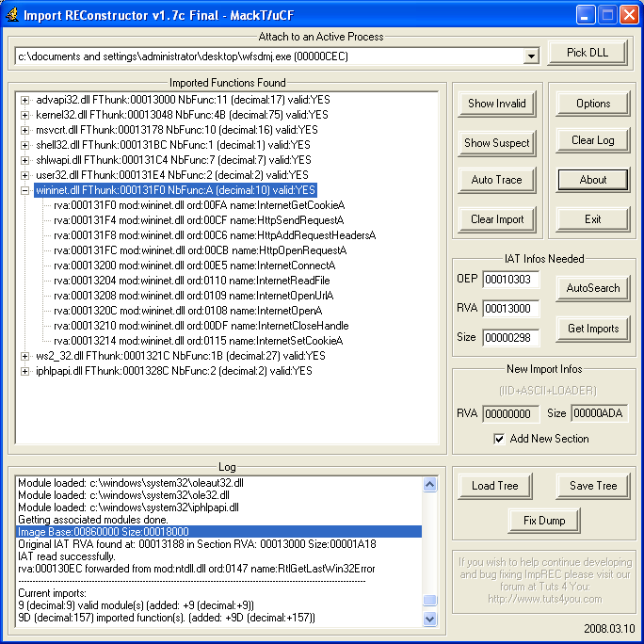Toggle the Add New Section checkbox
This screenshot has height=644, width=644.
tap(499, 439)
